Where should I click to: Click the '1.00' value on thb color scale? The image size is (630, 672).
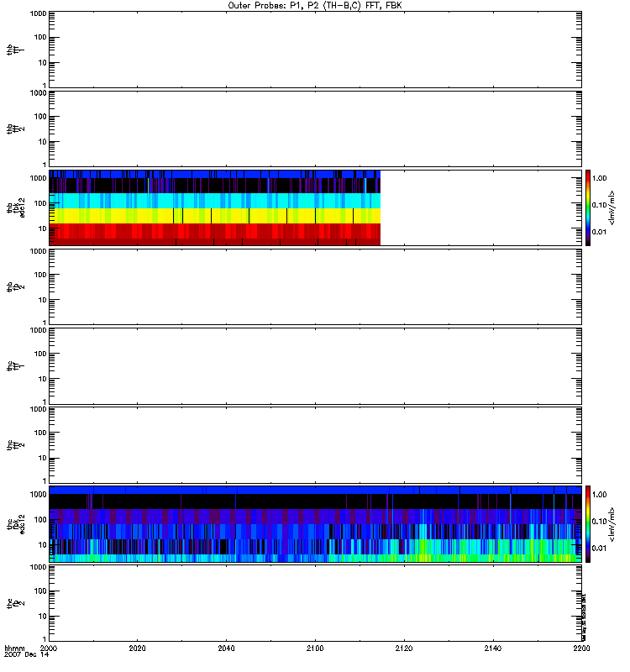(x=599, y=178)
